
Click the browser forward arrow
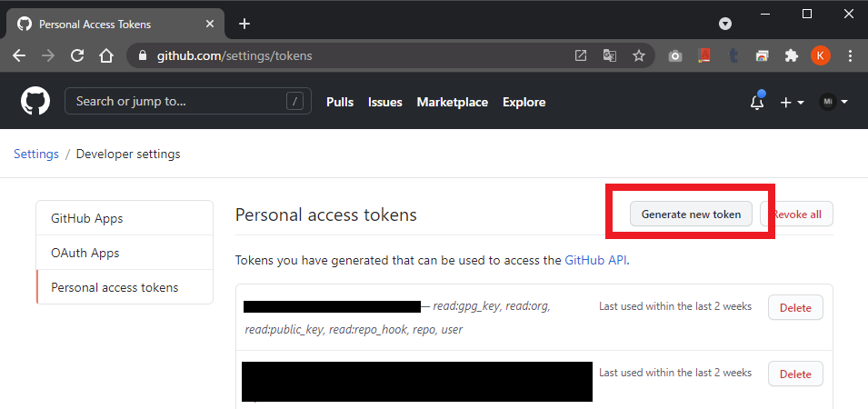point(48,56)
